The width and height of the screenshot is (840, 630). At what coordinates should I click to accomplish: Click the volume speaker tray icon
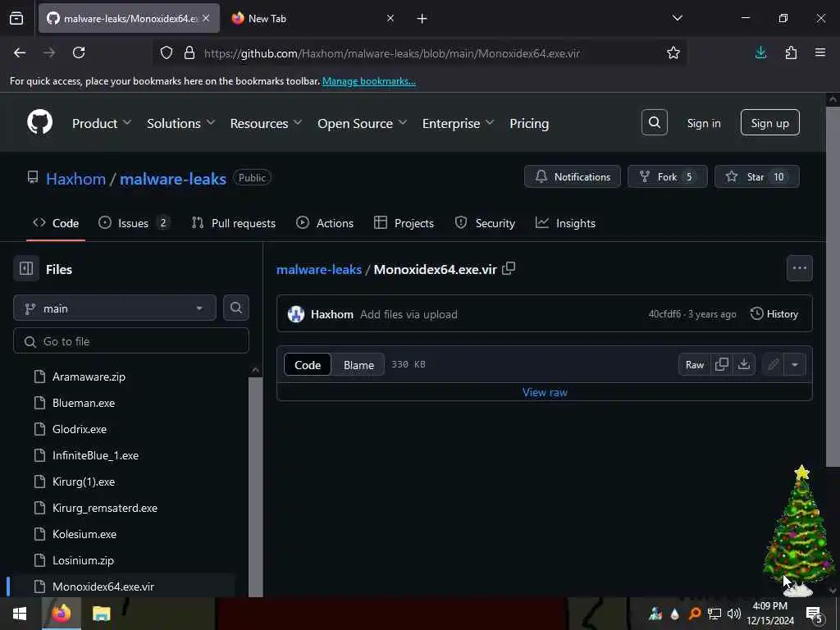coord(734,614)
